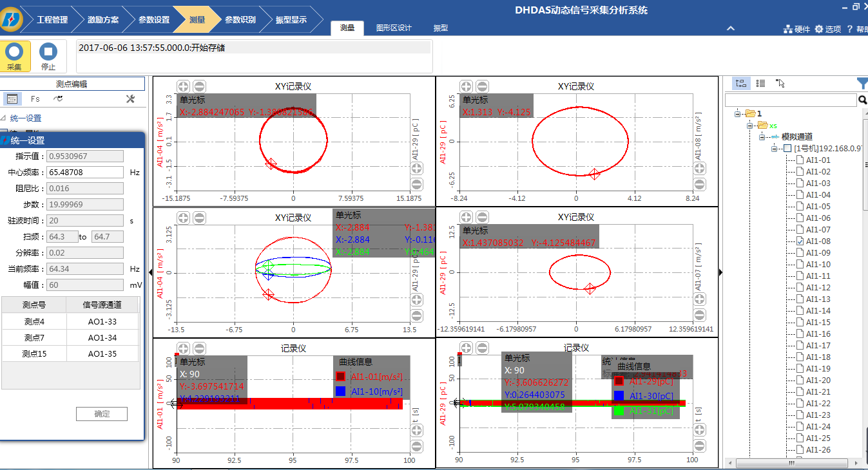Zoom in on middle-left XY记录仪 plot
The image size is (868, 470).
183,218
